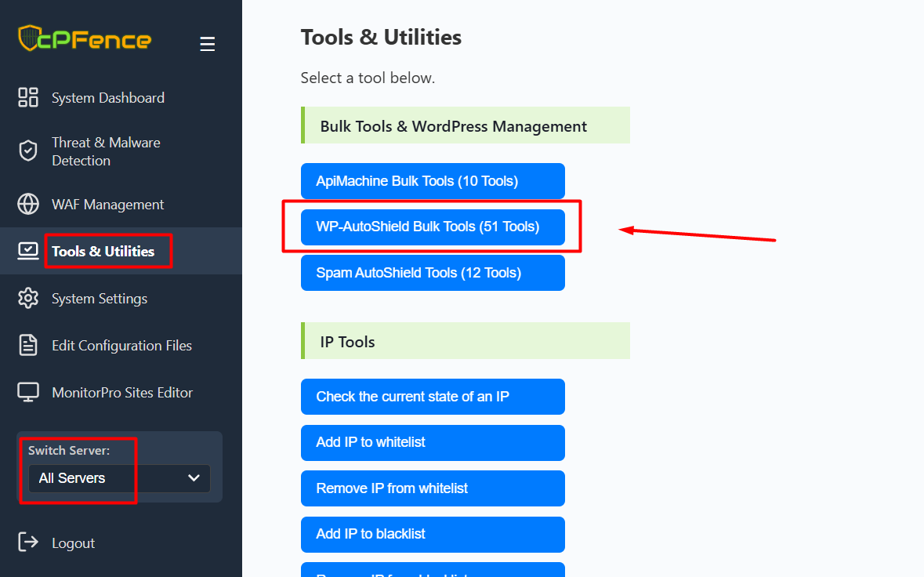
Task: Click the Switch Server chevron arrow
Action: click(194, 478)
